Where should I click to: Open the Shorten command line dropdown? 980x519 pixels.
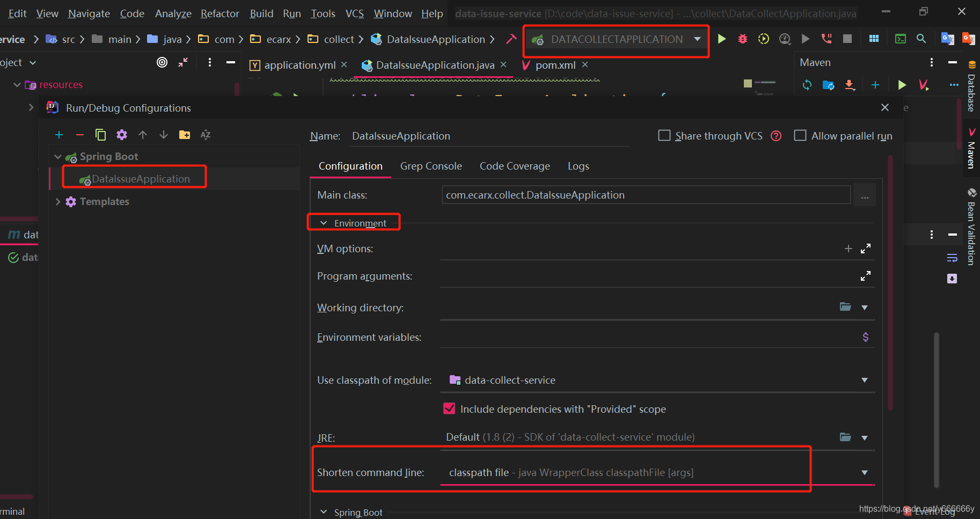864,472
